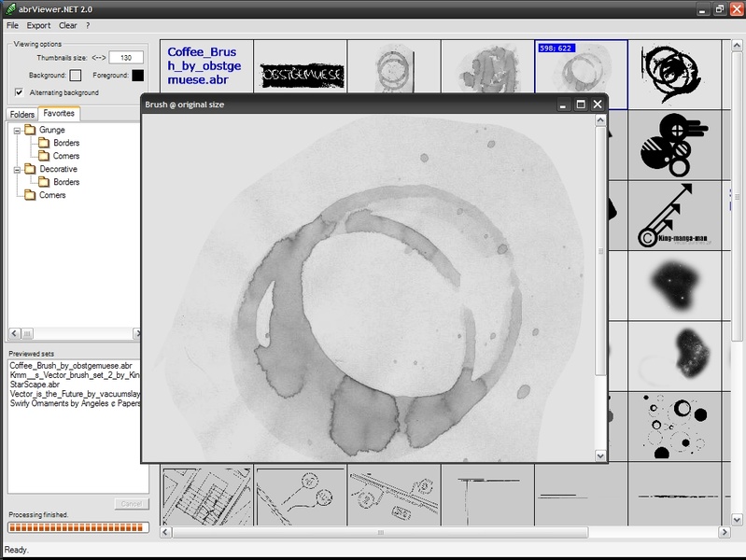Close the Brush @ original size preview
The width and height of the screenshot is (746, 560).
(x=598, y=105)
